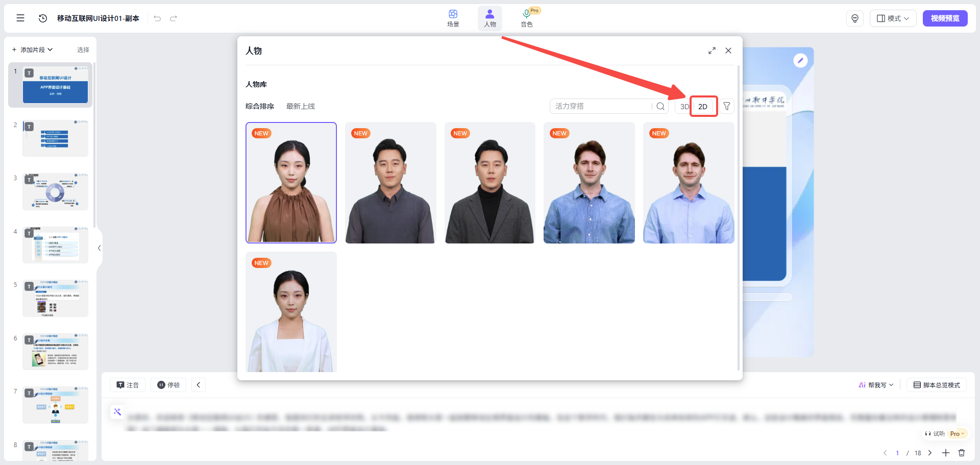Click the redo arrow icon
The height and width of the screenshot is (465, 980).
coord(174,18)
